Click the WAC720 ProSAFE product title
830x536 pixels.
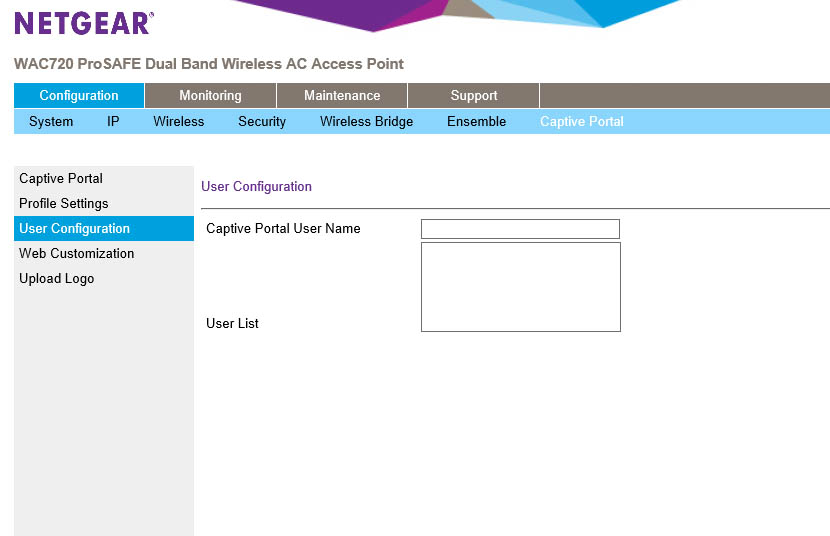click(209, 63)
